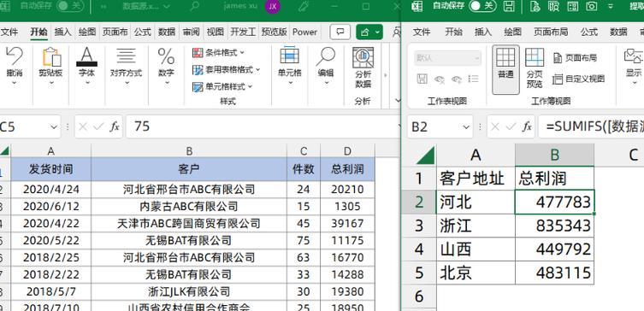This screenshot has height=311, width=644.
Task: Click the search magnifier in left title bar
Action: (x=195, y=6)
